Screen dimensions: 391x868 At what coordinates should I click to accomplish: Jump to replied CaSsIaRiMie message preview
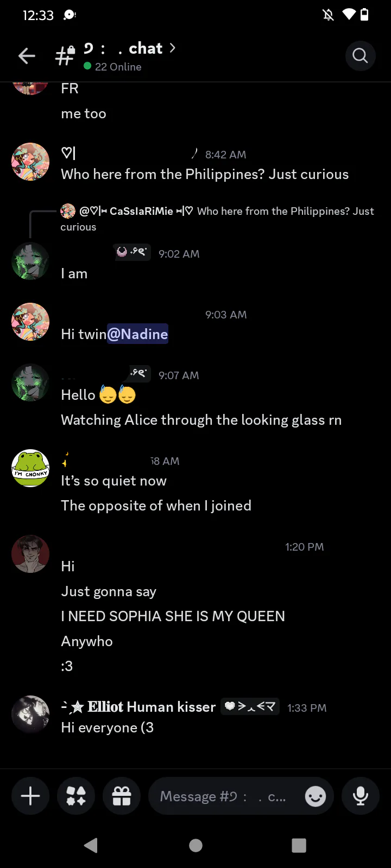(217, 219)
